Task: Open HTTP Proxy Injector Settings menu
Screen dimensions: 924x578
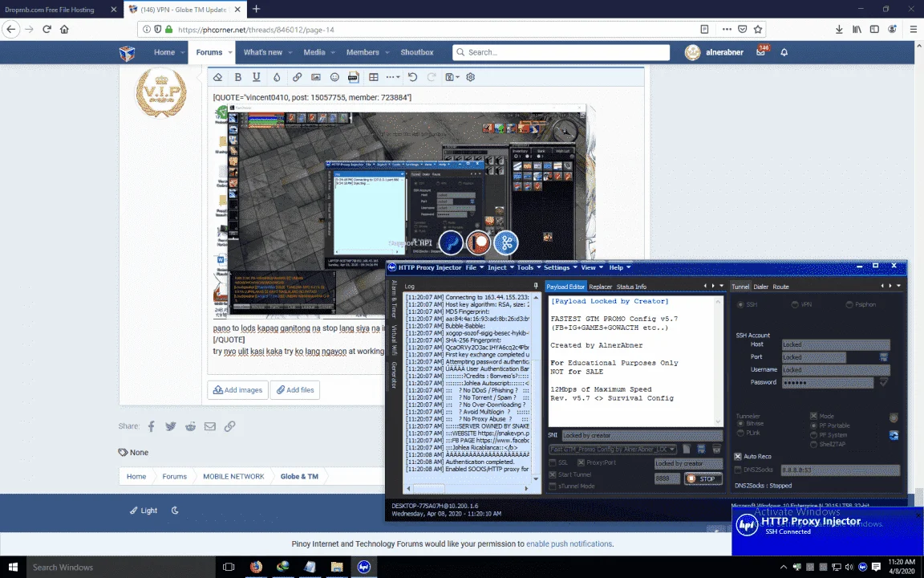Action: pos(560,268)
